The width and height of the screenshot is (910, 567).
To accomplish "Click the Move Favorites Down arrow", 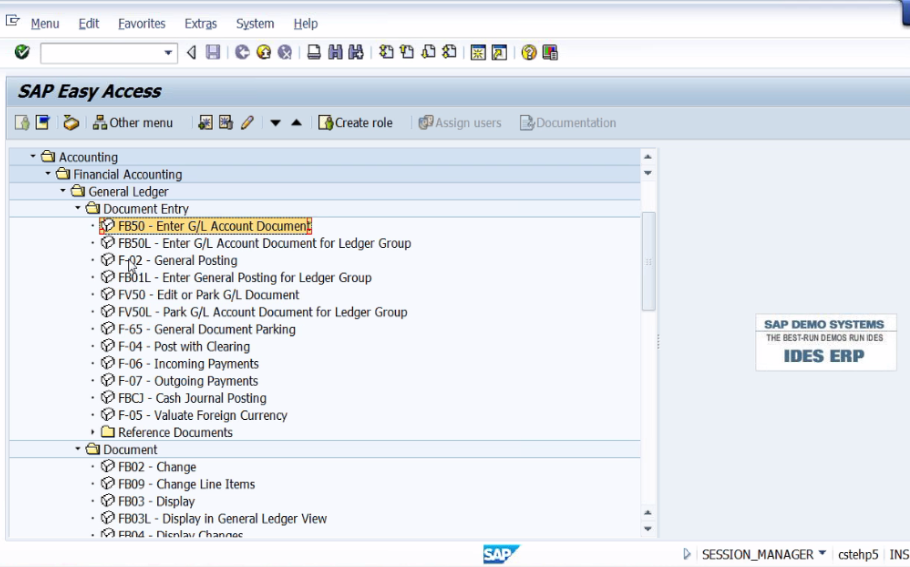I will click(x=275, y=123).
